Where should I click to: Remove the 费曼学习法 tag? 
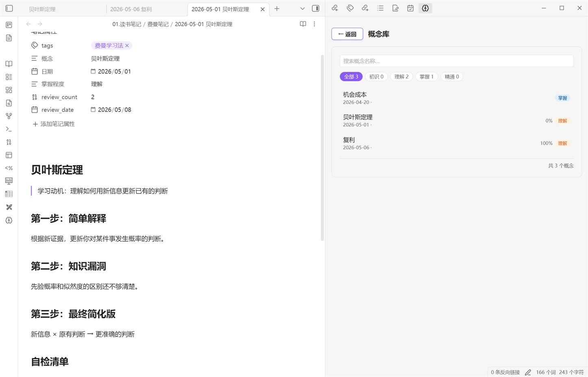127,46
